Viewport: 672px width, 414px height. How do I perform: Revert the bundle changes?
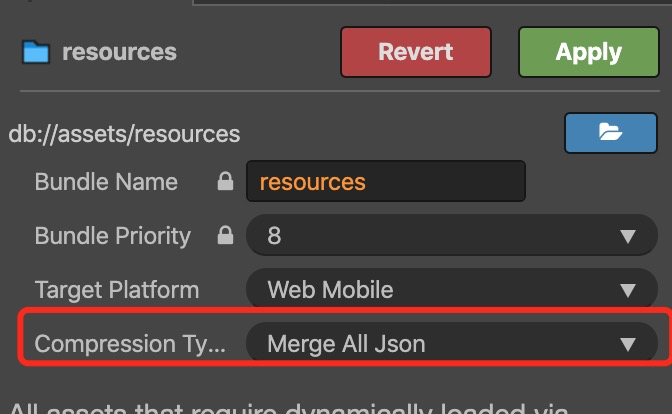coord(415,52)
